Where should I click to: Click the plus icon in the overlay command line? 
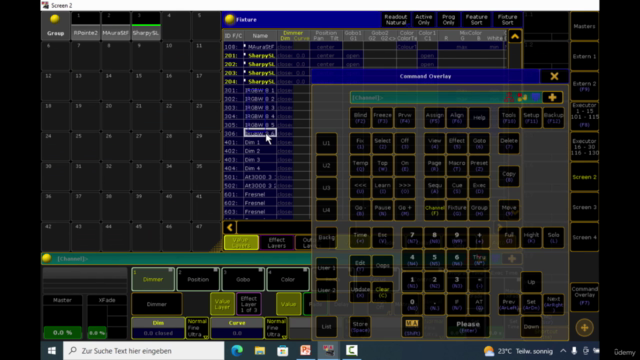[552, 97]
